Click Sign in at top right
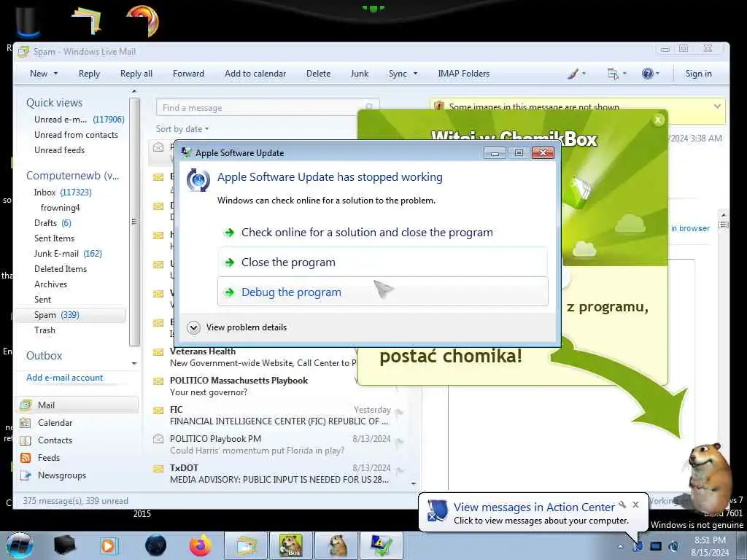Viewport: 747px width, 560px height. click(x=698, y=74)
